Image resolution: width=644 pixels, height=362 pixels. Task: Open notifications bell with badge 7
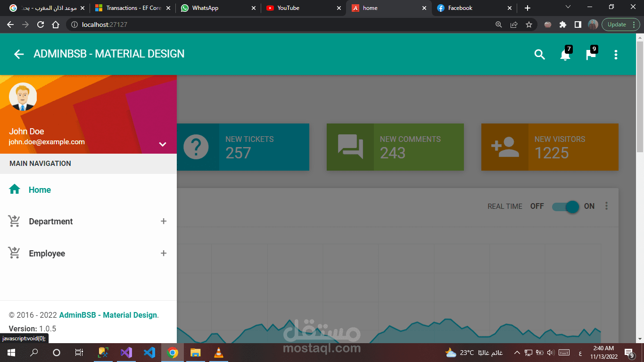point(565,55)
